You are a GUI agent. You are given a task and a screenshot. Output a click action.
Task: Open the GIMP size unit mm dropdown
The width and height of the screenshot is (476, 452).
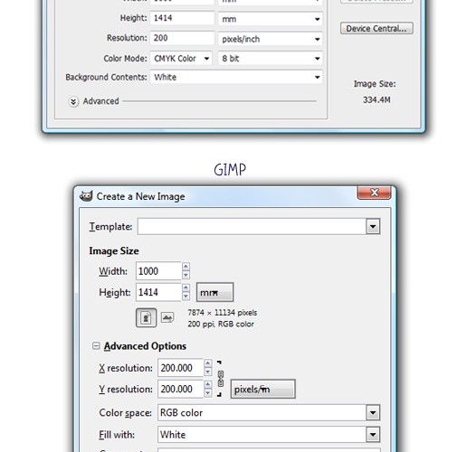(x=215, y=292)
